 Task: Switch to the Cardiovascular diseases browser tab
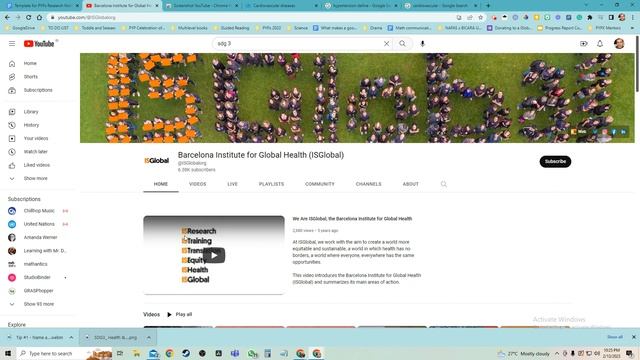point(282,6)
